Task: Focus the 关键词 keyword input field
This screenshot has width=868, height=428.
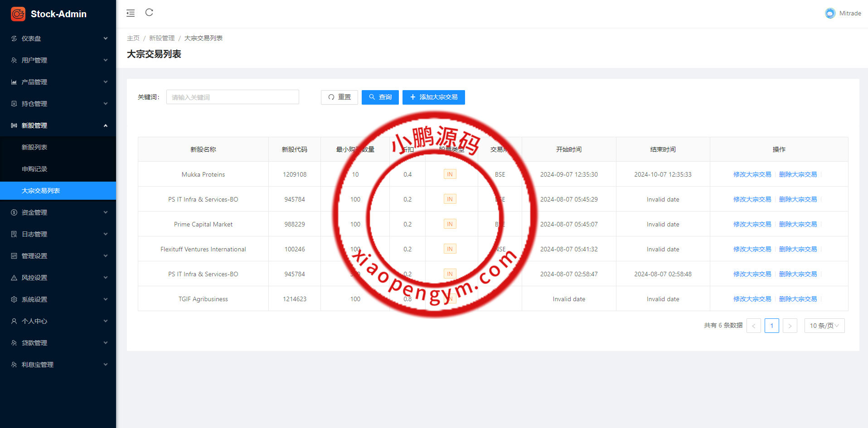Action: (x=233, y=97)
